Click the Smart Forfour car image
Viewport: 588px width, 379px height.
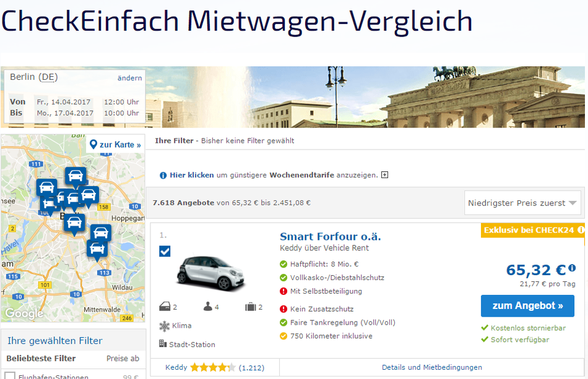(210, 273)
